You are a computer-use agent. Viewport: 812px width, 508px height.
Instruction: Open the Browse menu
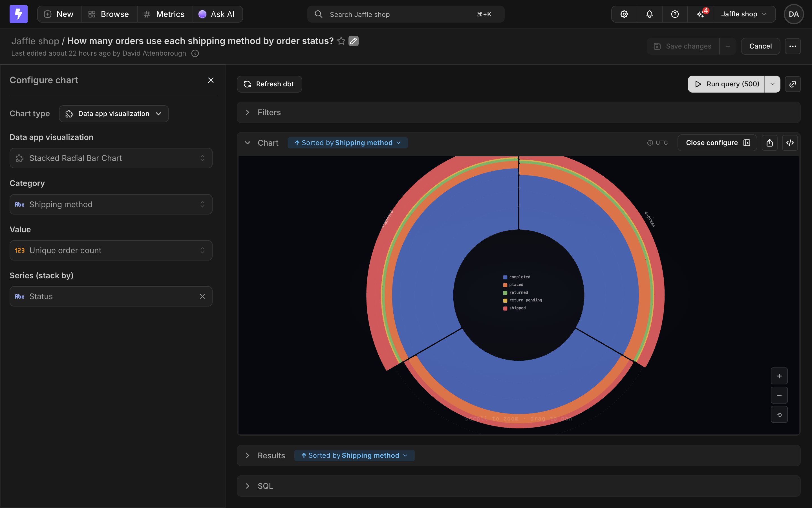pos(109,14)
